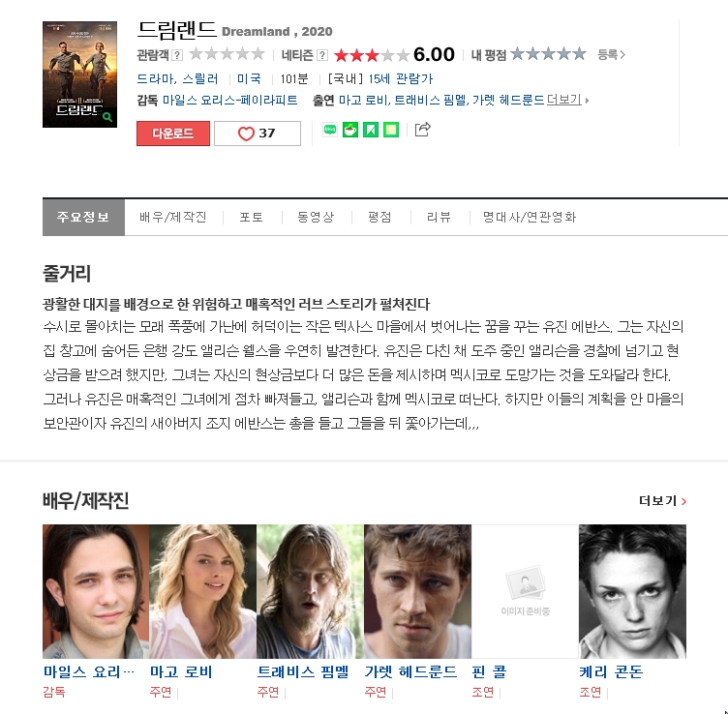Open the 관람객 rating help icon
Image resolution: width=728 pixels, height=714 pixels.
click(177, 55)
